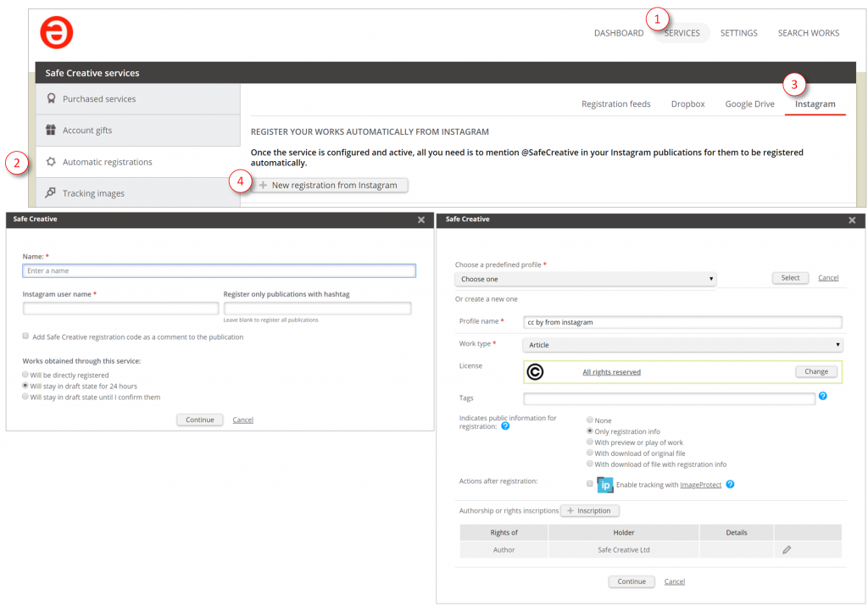Expand the Work type Article dropdown
Screen dimensions: 868x606
click(683, 345)
